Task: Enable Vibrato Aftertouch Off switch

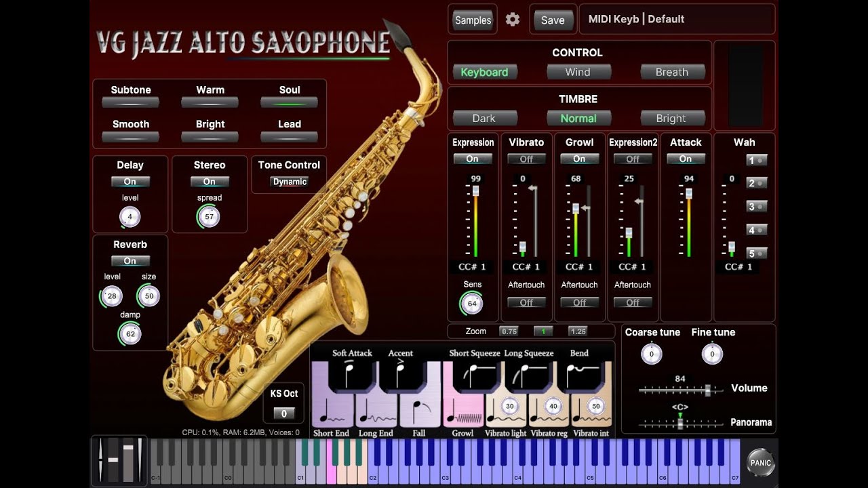Action: [x=526, y=302]
